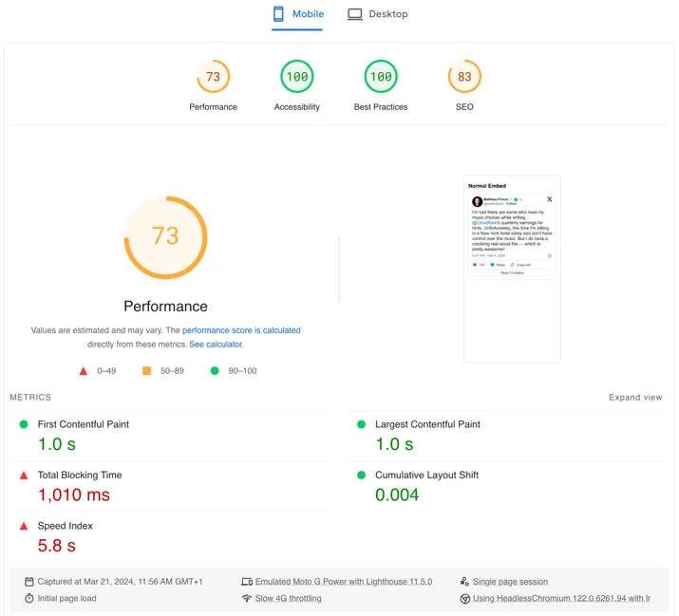
Task: Open the Single page session link
Action: (510, 582)
